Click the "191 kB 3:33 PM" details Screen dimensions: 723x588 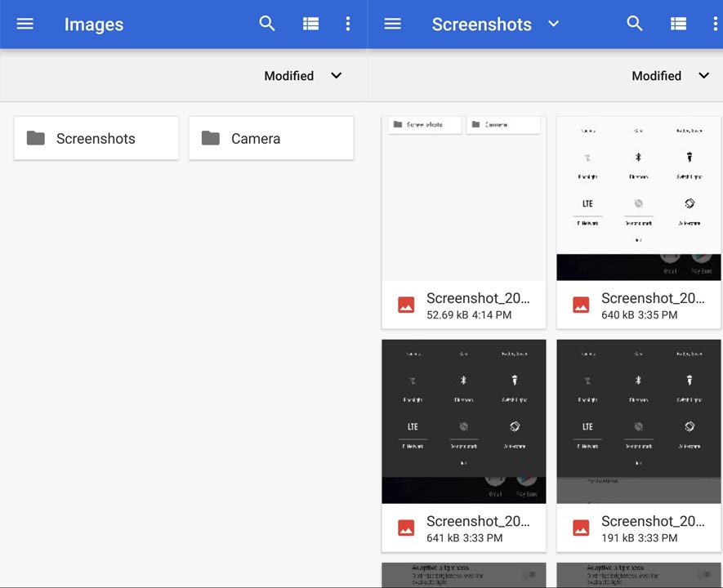pyautogui.click(x=640, y=538)
